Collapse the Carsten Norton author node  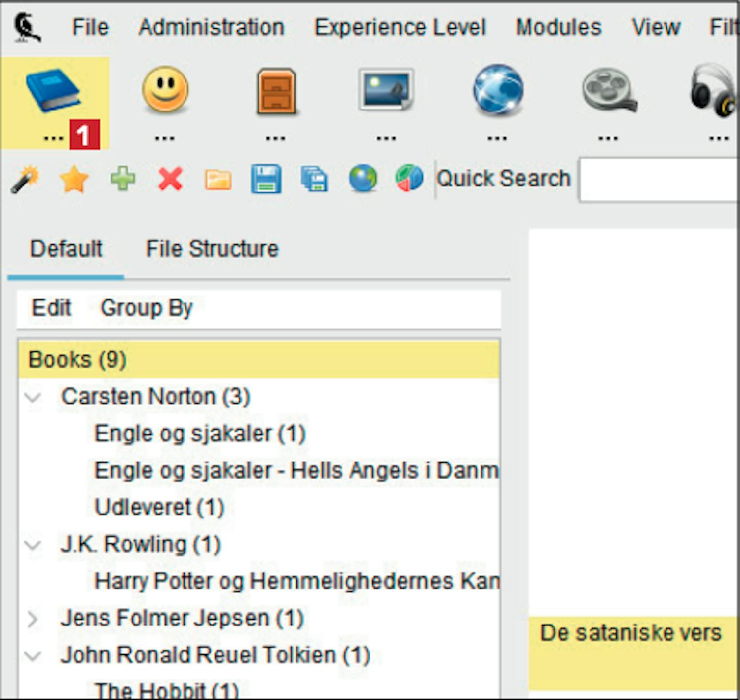click(x=33, y=397)
